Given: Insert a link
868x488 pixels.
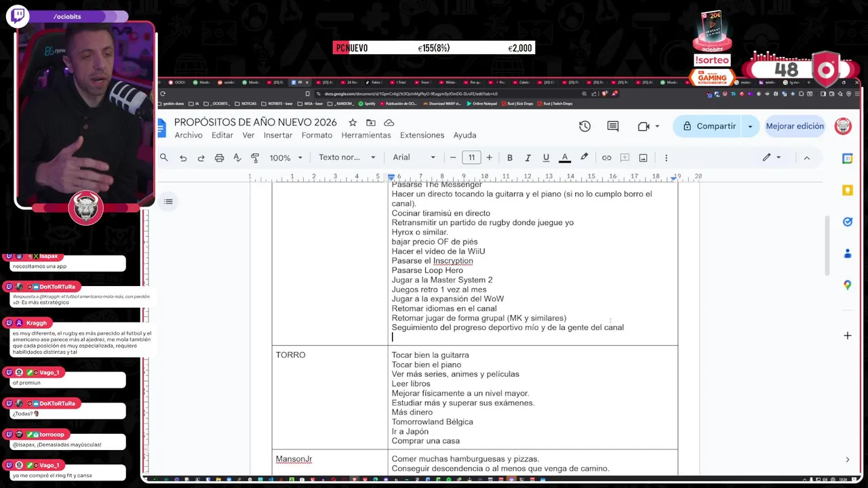Looking at the screenshot, I should (x=606, y=157).
